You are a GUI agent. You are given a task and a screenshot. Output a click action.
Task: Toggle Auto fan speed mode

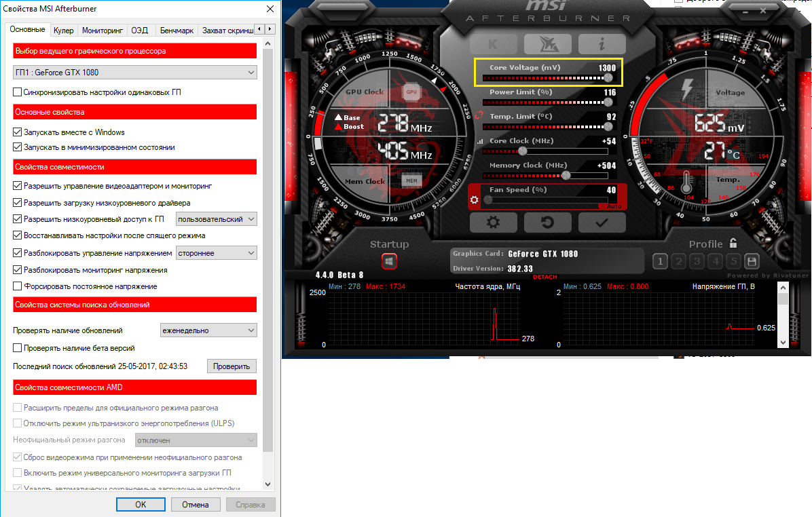click(614, 206)
